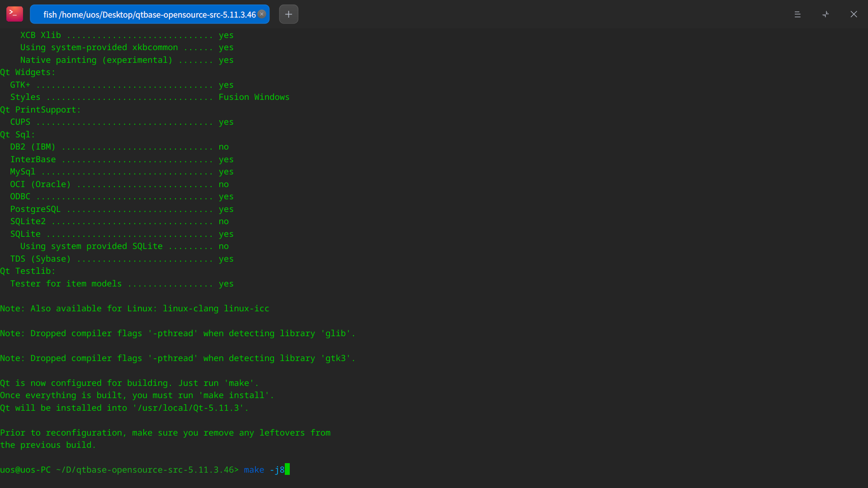Click the red terminal application icon
Image resolution: width=868 pixels, height=488 pixels.
coord(14,14)
